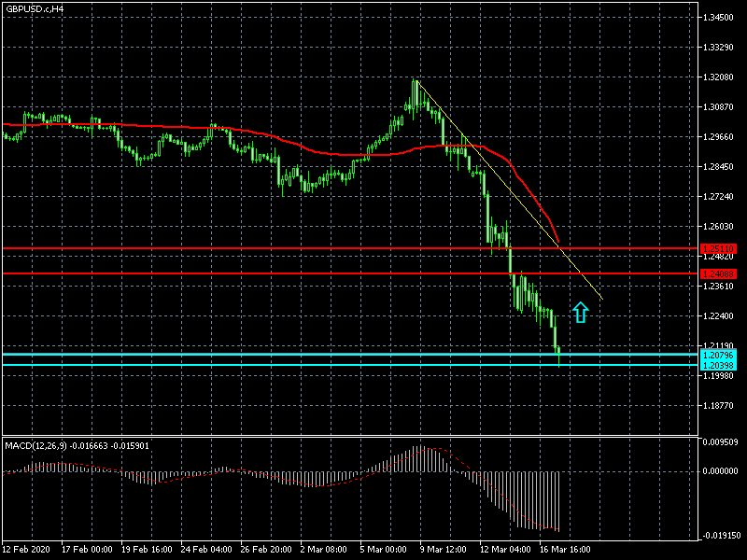The width and height of the screenshot is (747, 560).
Task: Click the 9 Mar 12:00 time axis label
Action: [444, 548]
